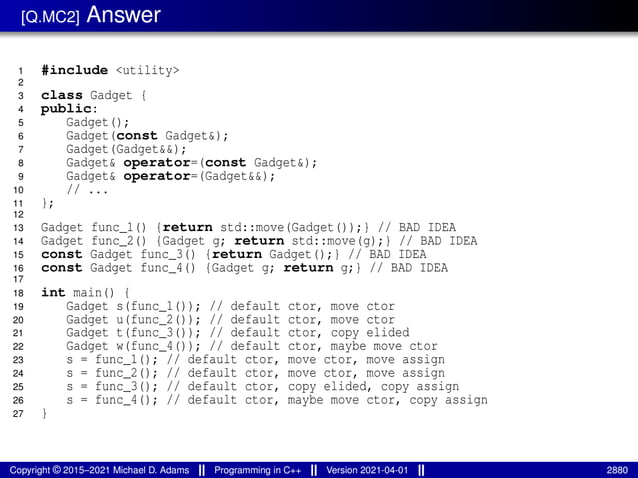This screenshot has width=638, height=478.
Task: Click 'int main() {' on line 18
Action: pyautogui.click(x=85, y=292)
